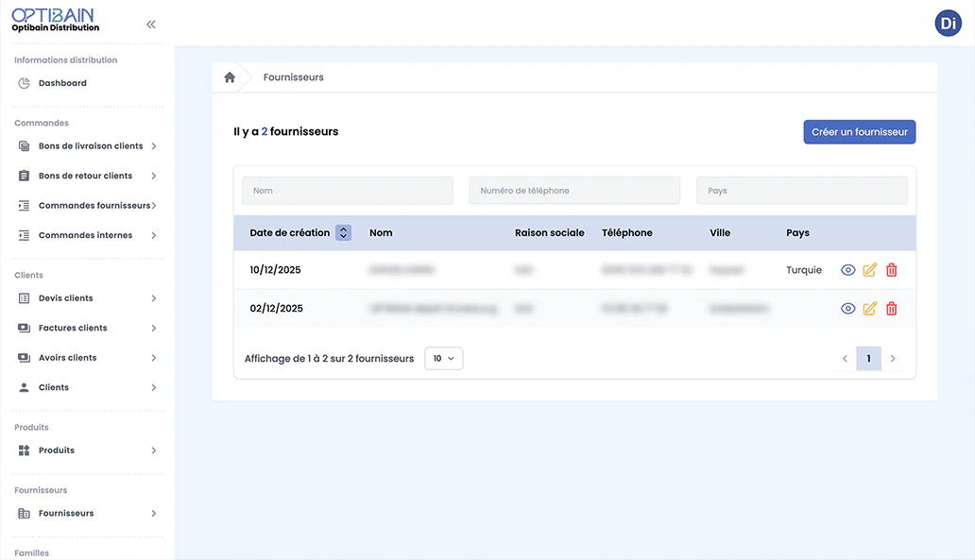Expand Devis clients submenu
975x560 pixels.
154,298
